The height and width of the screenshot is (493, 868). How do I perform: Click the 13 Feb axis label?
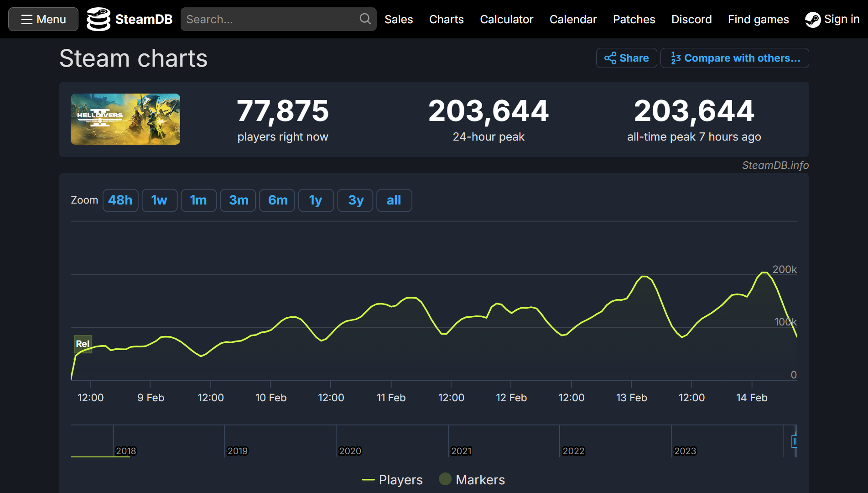[632, 398]
